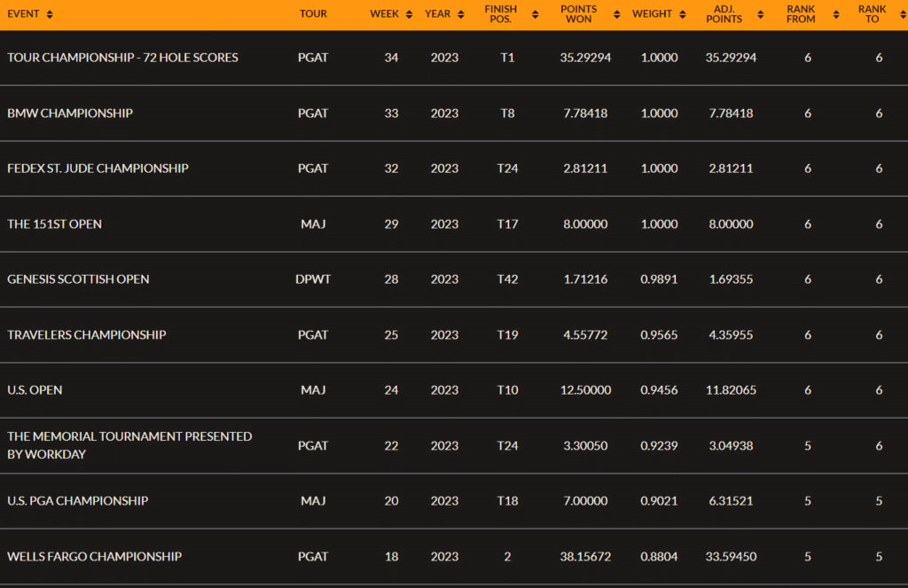Select MAJ tour cell in U.S. Open row
Image resolution: width=908 pixels, height=588 pixels.
(x=313, y=390)
